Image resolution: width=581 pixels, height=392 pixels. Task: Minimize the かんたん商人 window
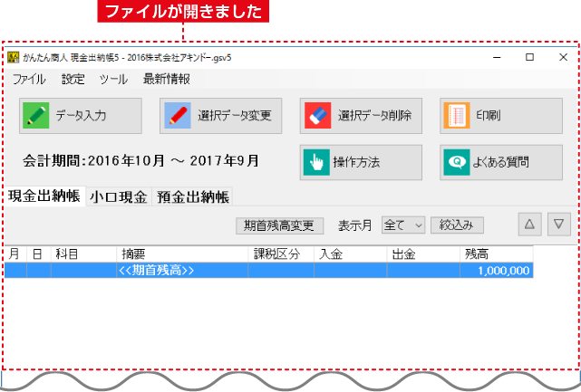pos(497,57)
